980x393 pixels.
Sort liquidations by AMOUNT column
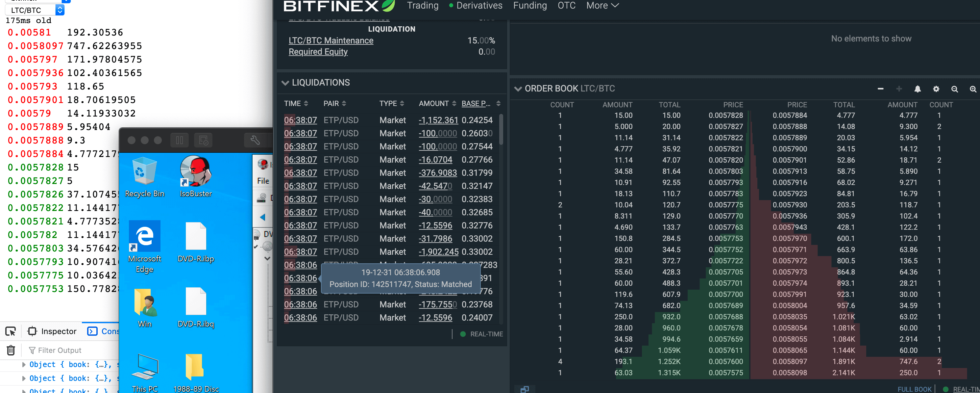(x=437, y=104)
